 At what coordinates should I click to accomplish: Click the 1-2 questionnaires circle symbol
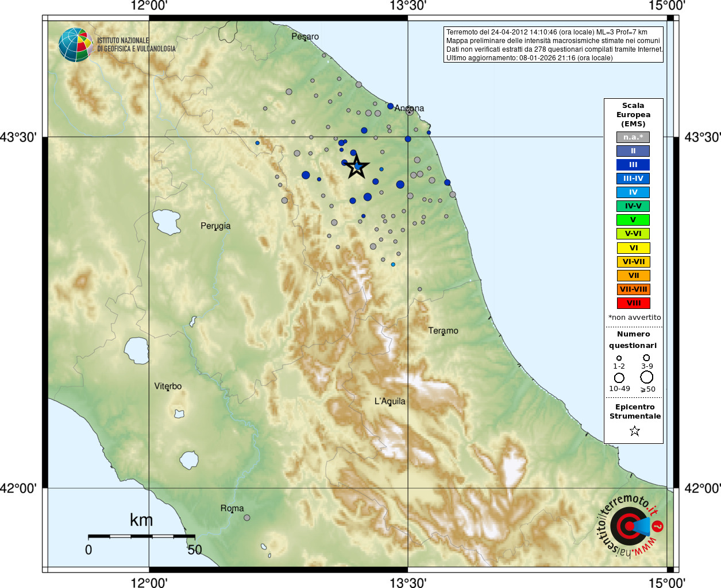click(x=619, y=358)
